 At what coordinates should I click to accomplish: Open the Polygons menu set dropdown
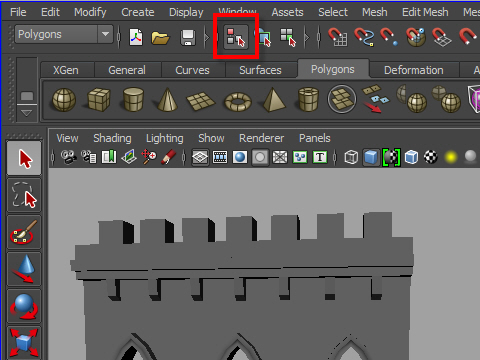(64, 34)
